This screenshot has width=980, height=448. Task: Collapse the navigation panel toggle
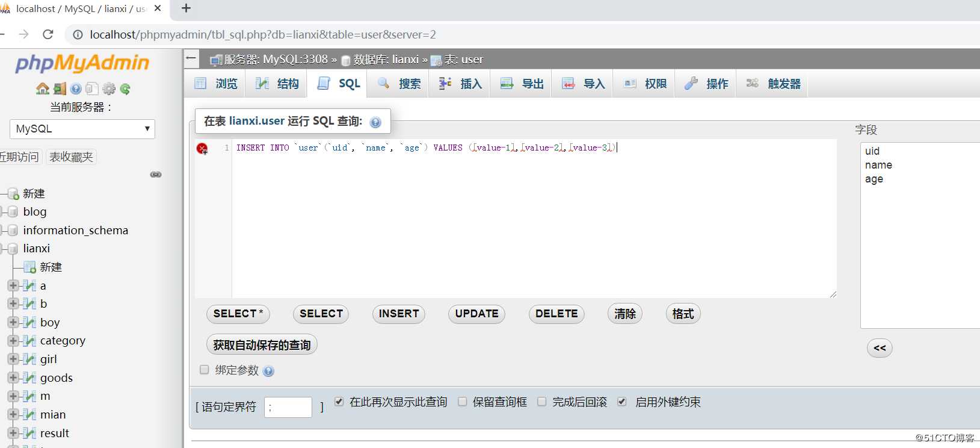pos(191,58)
